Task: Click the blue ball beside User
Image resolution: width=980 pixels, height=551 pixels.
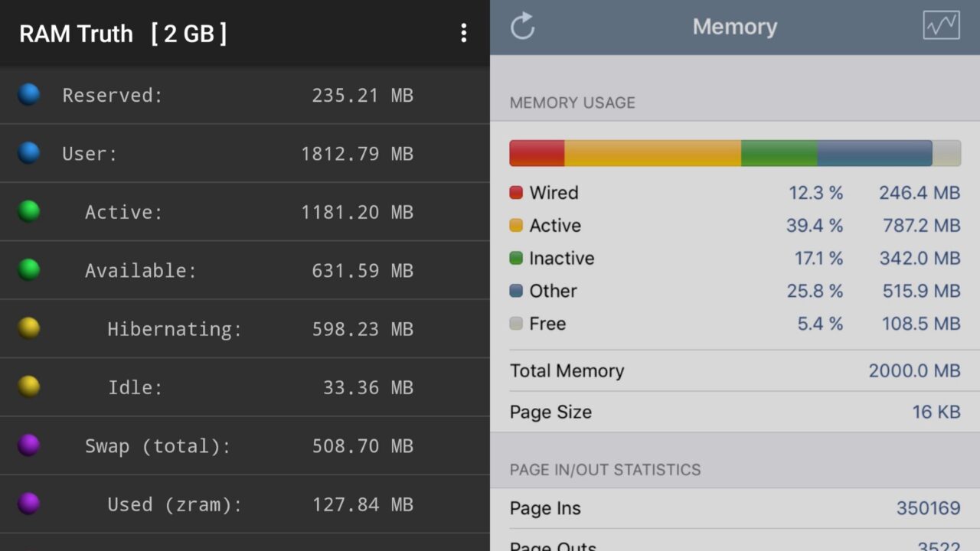Action: 29,153
